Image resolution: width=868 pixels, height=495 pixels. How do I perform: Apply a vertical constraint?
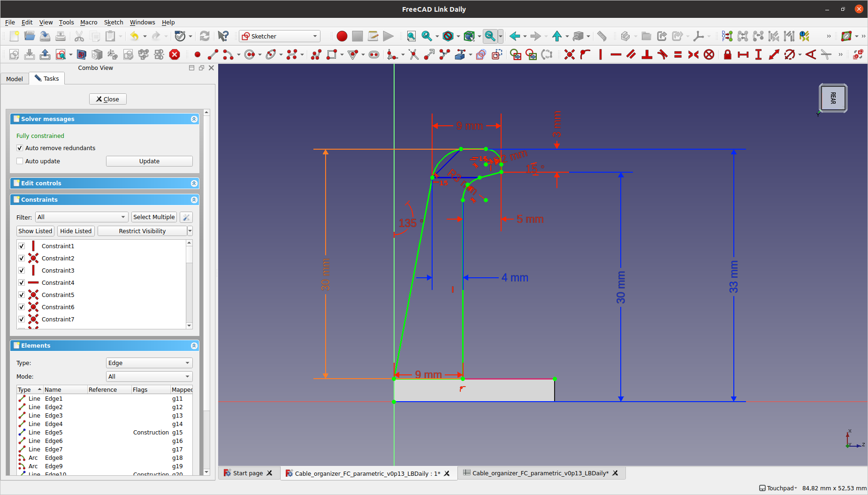pyautogui.click(x=601, y=54)
